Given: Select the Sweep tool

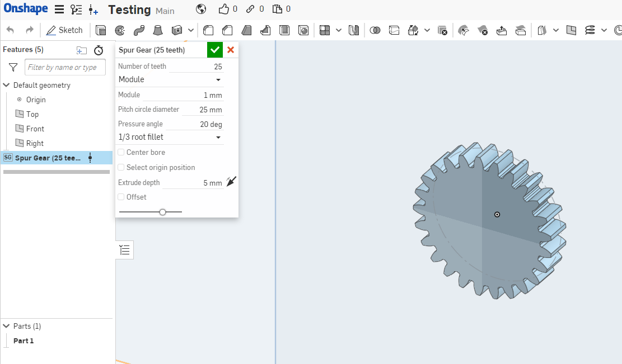Looking at the screenshot, I should (x=139, y=30).
